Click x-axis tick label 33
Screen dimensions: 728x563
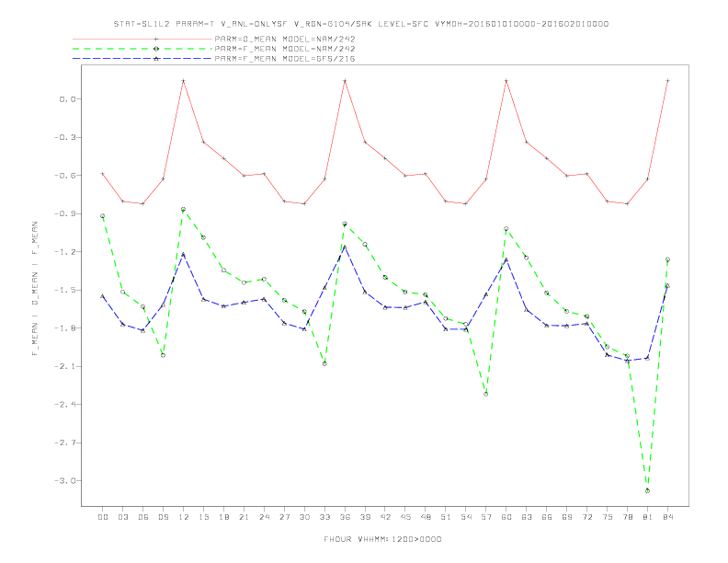324,517
